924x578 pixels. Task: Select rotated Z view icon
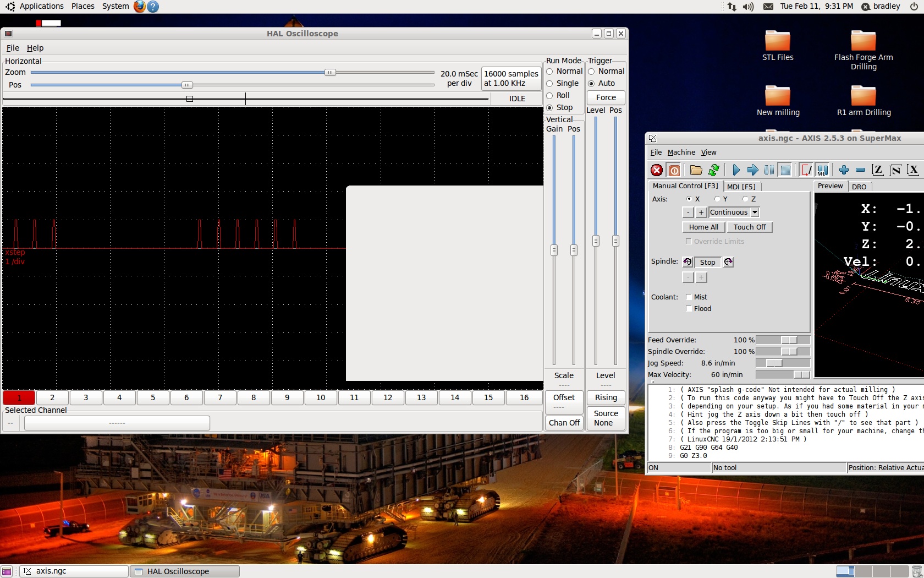[x=895, y=170]
